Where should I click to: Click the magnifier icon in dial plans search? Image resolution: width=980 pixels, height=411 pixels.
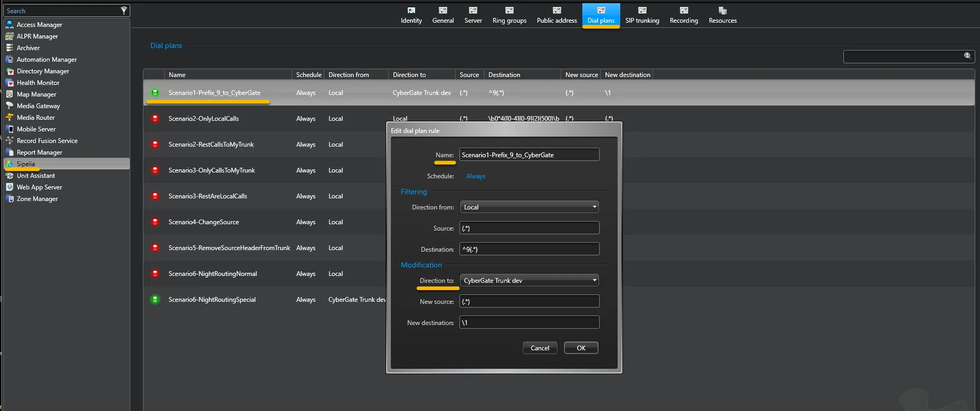pyautogui.click(x=967, y=56)
